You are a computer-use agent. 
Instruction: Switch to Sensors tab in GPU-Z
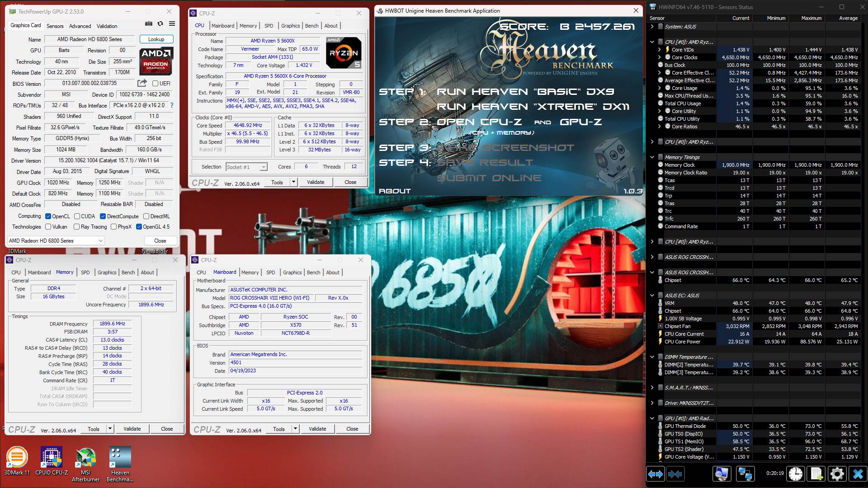point(55,26)
